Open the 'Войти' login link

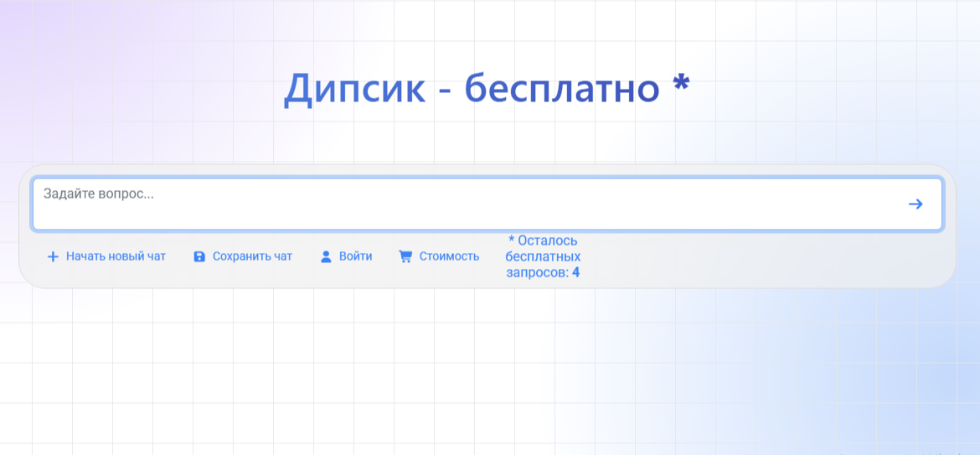point(355,256)
